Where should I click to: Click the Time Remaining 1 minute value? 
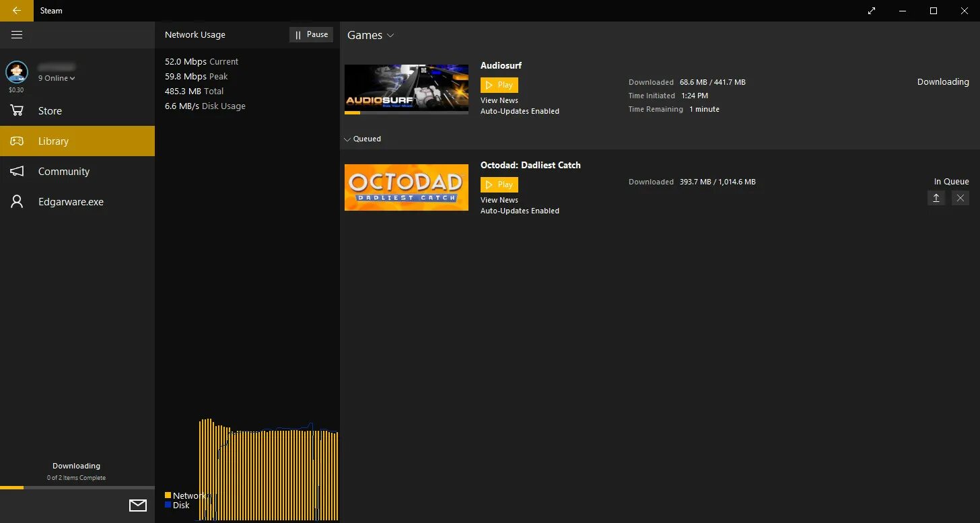click(x=704, y=110)
